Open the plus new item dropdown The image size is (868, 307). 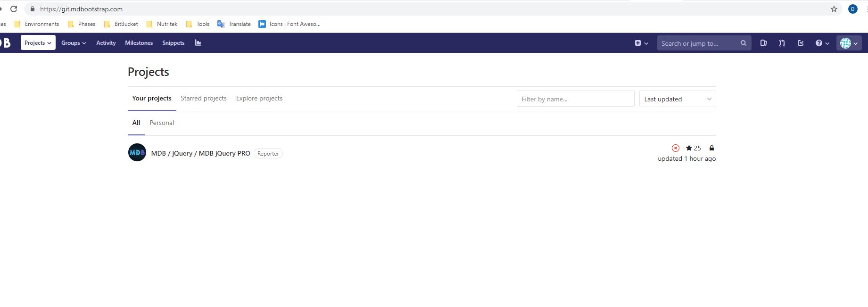click(x=641, y=43)
